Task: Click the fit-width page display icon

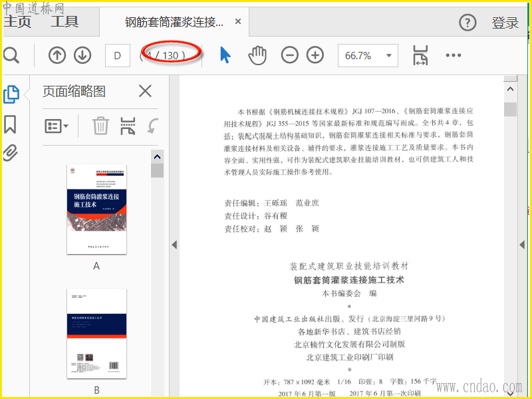Action: point(420,55)
